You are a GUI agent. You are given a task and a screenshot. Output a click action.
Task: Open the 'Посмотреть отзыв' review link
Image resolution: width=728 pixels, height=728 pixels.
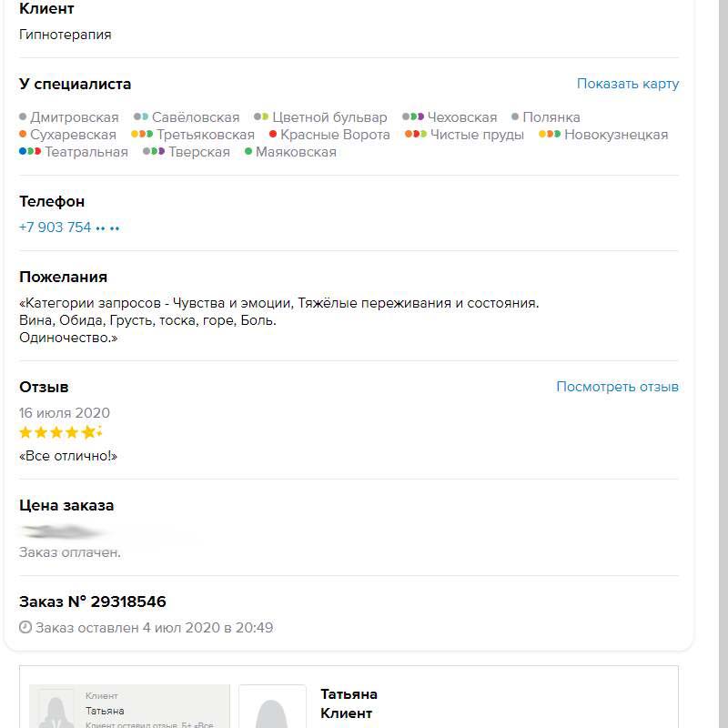617,387
